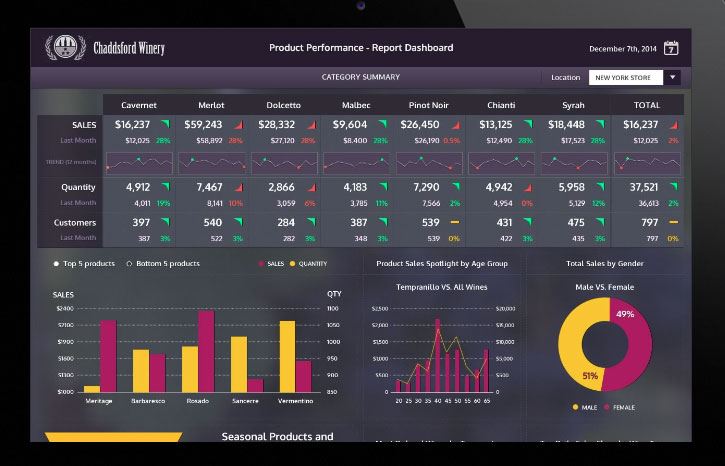Click the Chaddsford Winery logo emblem
The image size is (725, 466).
pos(65,47)
